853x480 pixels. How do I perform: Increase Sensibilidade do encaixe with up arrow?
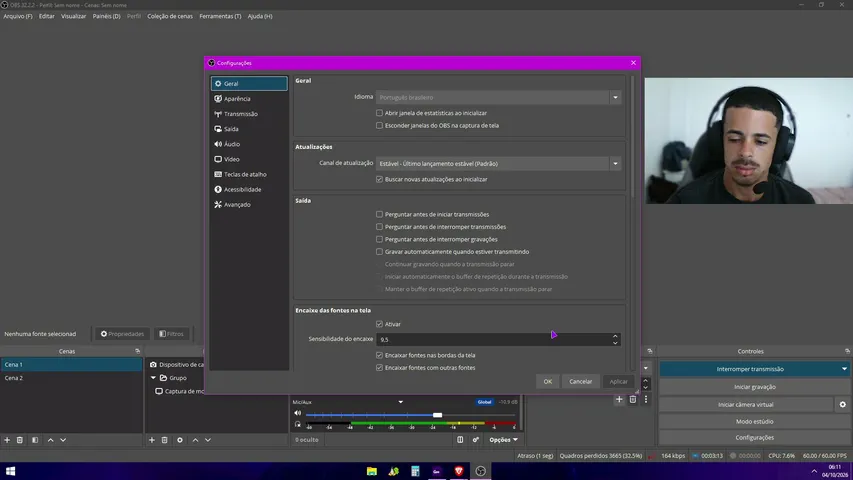pyautogui.click(x=615, y=336)
